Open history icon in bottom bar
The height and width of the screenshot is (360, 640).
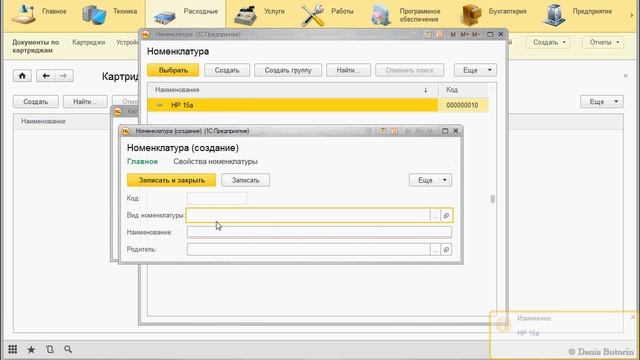pyautogui.click(x=50, y=349)
